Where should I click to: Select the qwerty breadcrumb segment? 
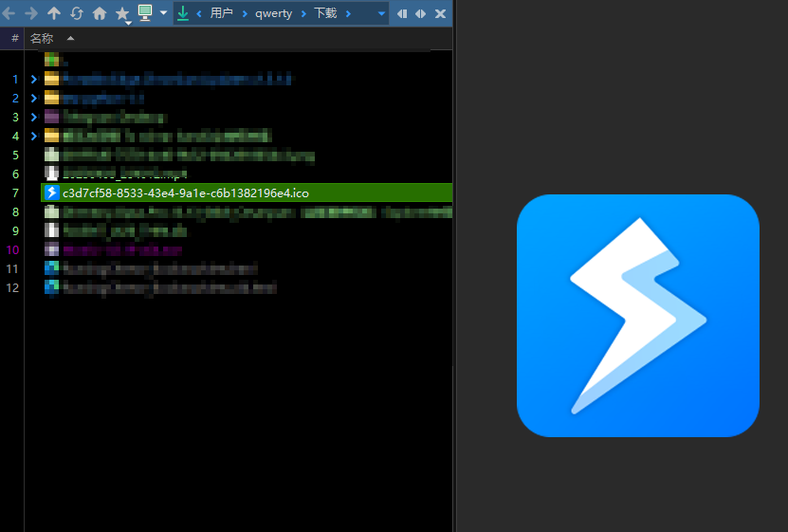[x=273, y=13]
